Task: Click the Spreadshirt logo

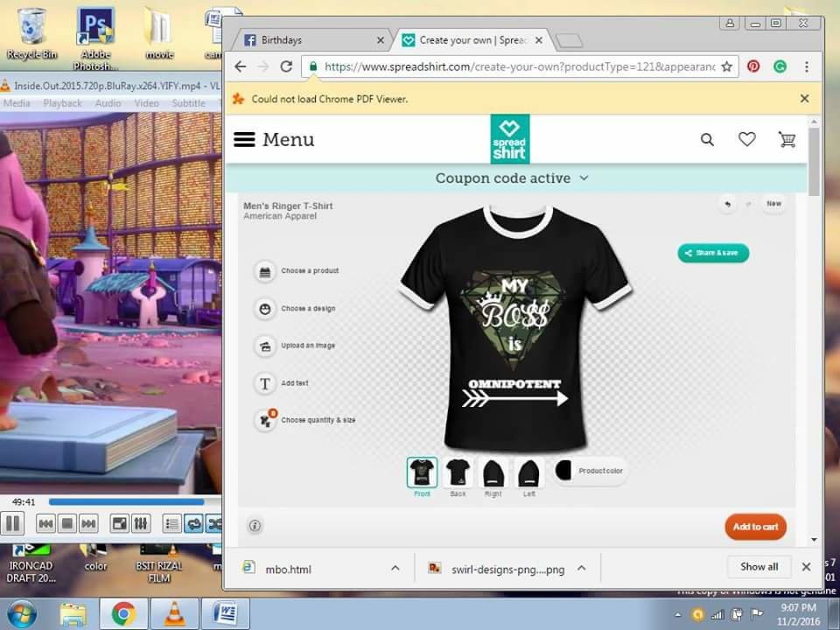Action: (x=510, y=139)
